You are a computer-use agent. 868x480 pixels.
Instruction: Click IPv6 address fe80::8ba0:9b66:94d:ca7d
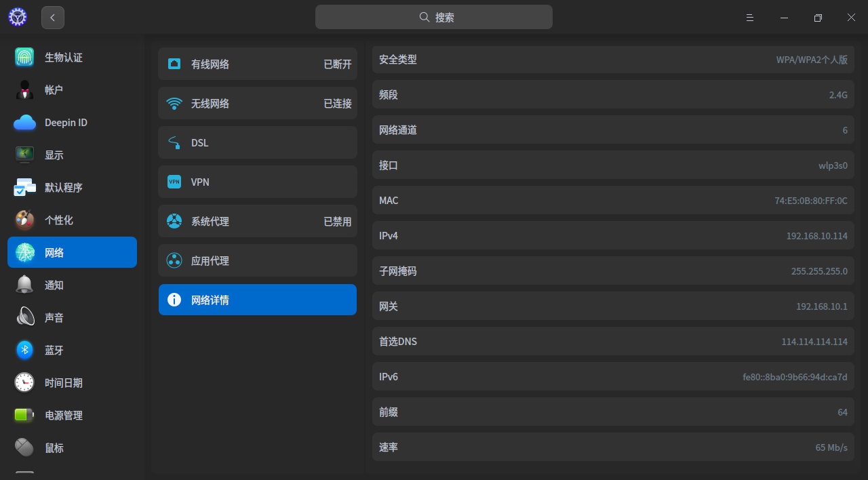tap(795, 377)
